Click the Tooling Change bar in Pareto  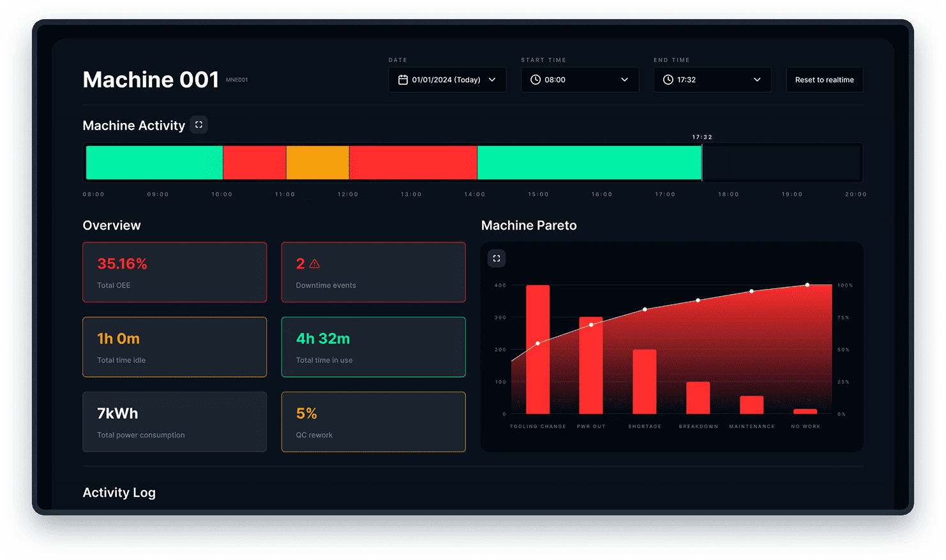coord(537,350)
